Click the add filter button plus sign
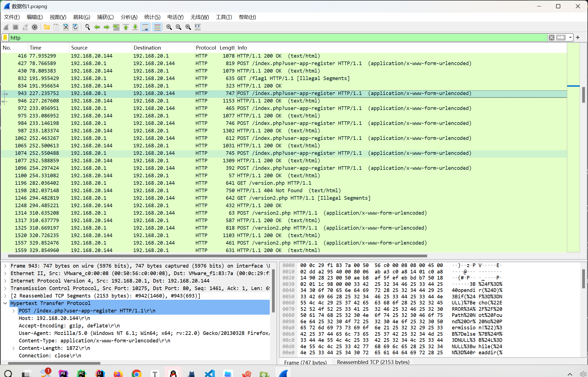The width and height of the screenshot is (588, 377). tap(578, 38)
